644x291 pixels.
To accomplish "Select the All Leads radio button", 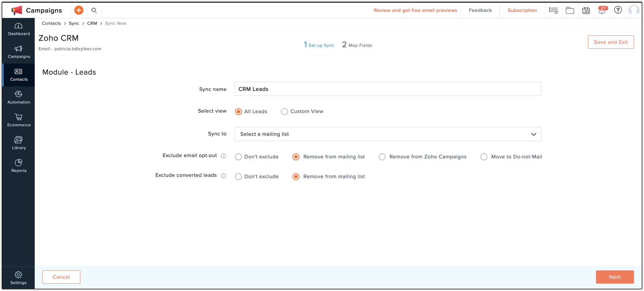I will point(238,111).
